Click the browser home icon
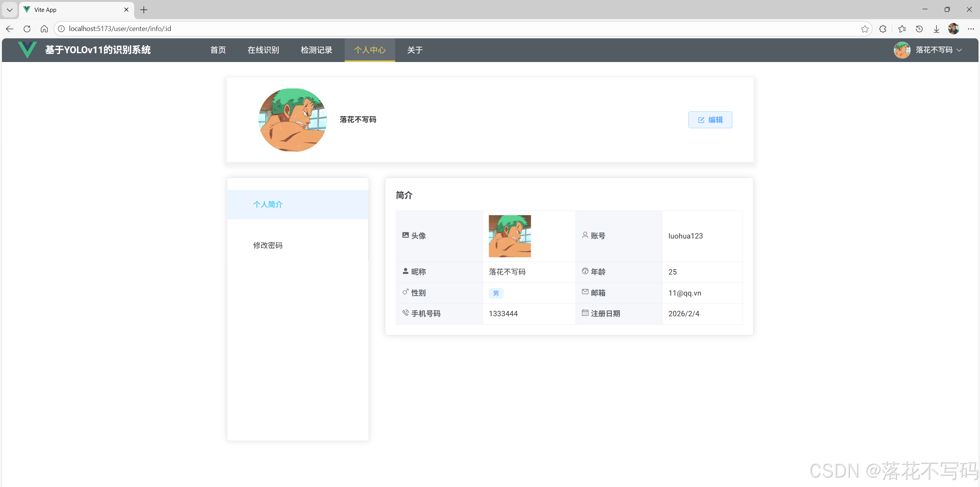 (44, 29)
